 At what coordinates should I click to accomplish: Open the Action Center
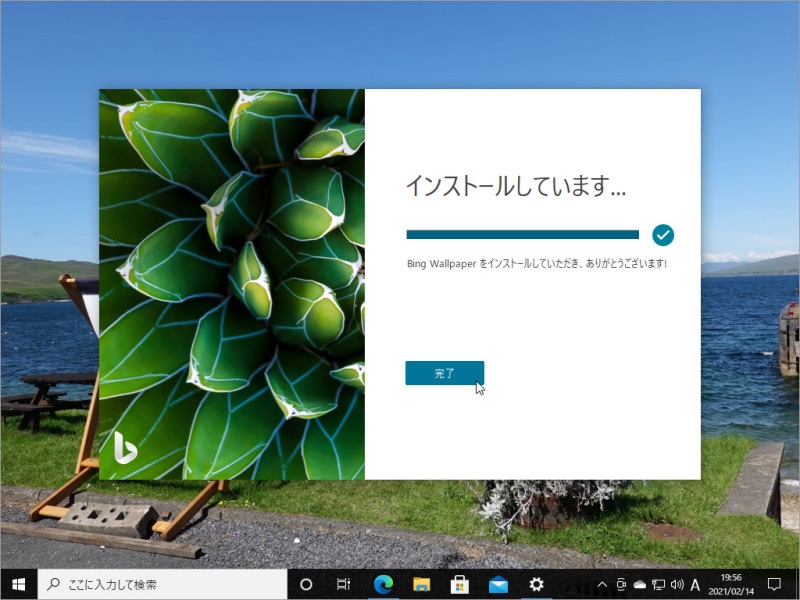[x=777, y=583]
